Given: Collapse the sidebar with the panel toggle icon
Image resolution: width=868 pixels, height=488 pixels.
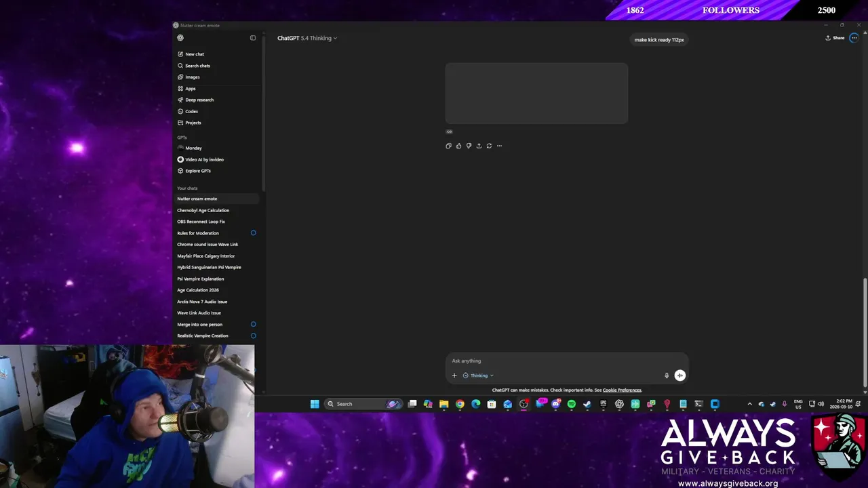Looking at the screenshot, I should 253,38.
